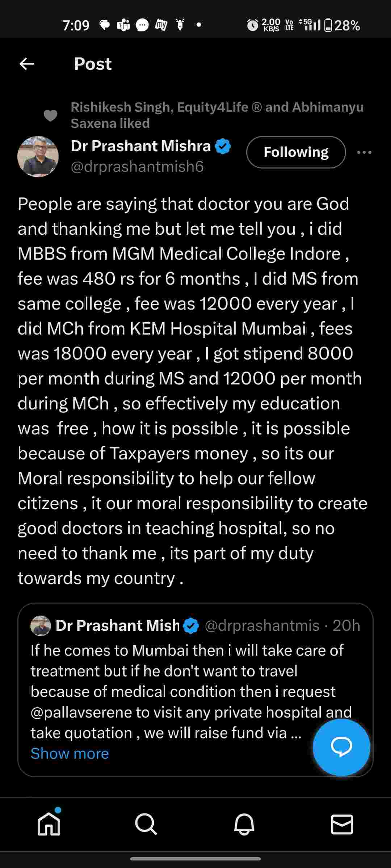Open Dr Prashant Mishra's profile picture

(38, 157)
